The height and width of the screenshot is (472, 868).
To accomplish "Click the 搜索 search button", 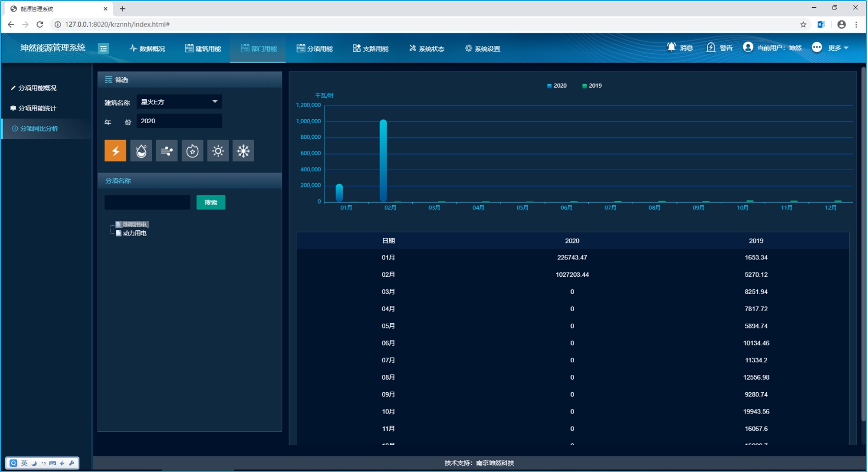I will pyautogui.click(x=211, y=203).
